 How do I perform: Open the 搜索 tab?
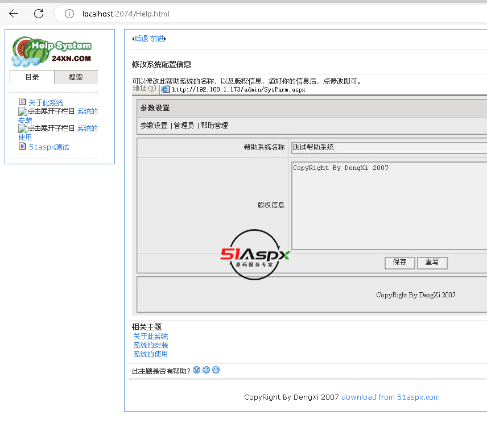pyautogui.click(x=76, y=77)
